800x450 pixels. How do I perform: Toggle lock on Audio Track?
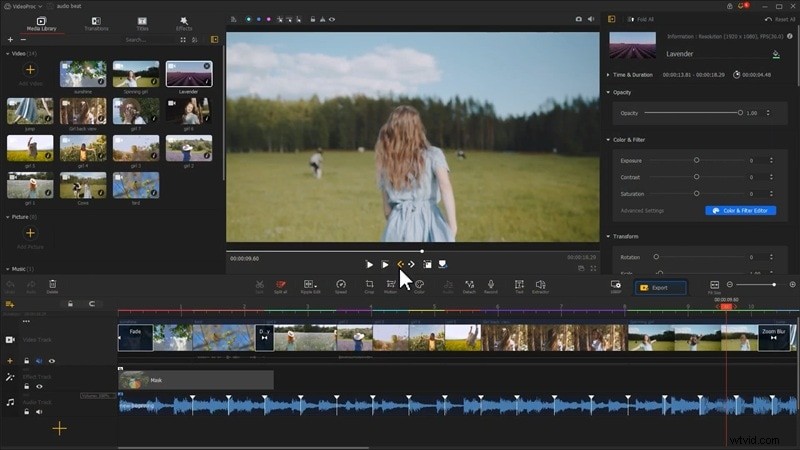coord(27,412)
